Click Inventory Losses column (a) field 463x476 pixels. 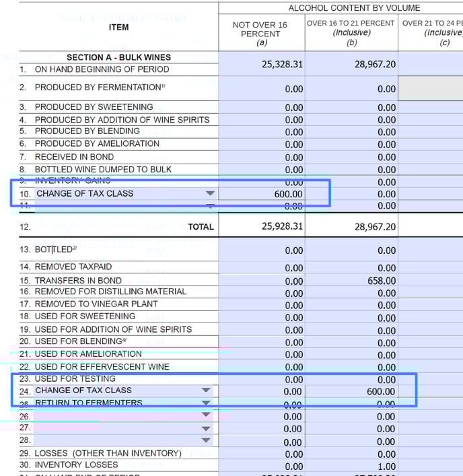pyautogui.click(x=262, y=466)
